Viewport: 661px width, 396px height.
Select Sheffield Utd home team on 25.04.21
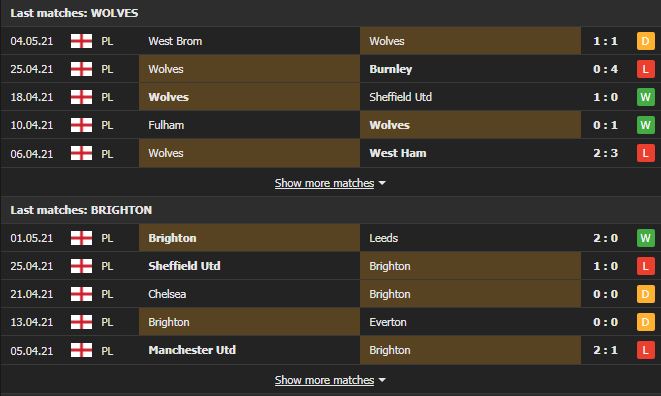pos(184,266)
